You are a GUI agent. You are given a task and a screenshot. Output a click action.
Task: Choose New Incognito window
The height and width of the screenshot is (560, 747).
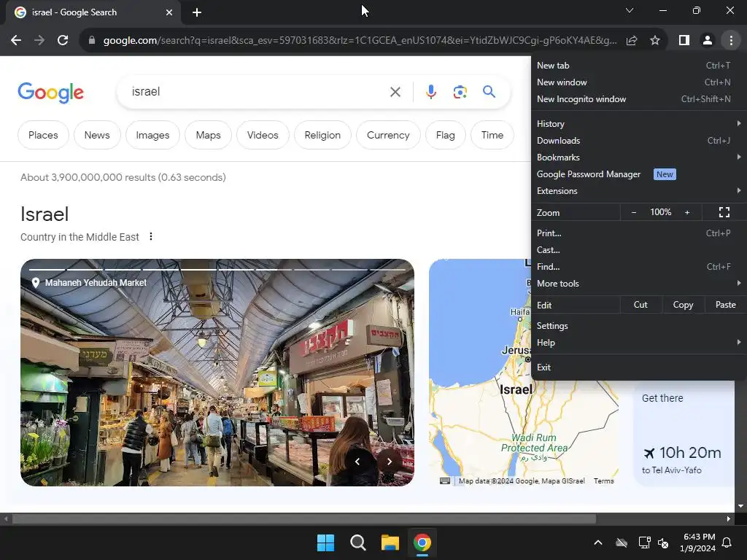[638, 99]
